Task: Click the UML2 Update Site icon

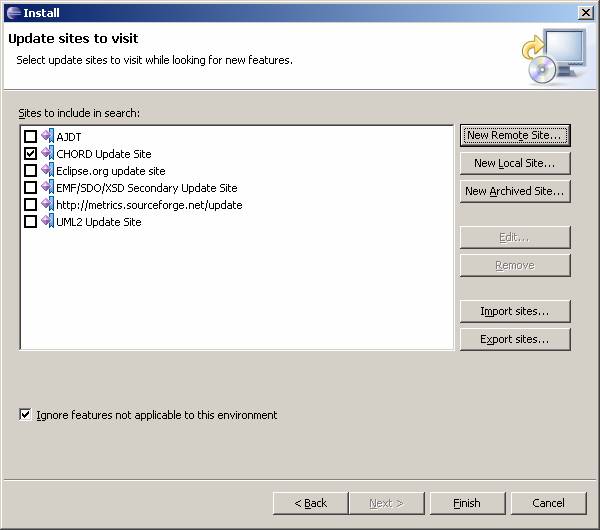Action: 47,222
